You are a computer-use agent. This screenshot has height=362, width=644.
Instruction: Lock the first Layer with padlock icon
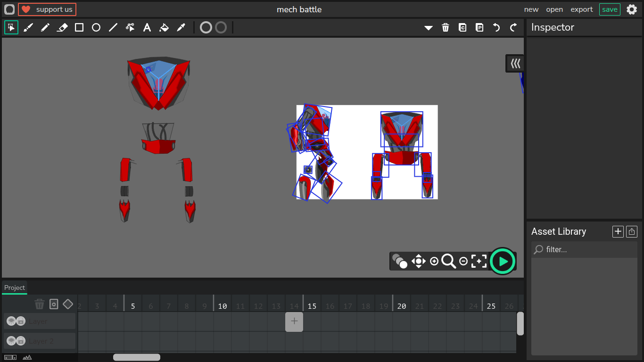21,321
